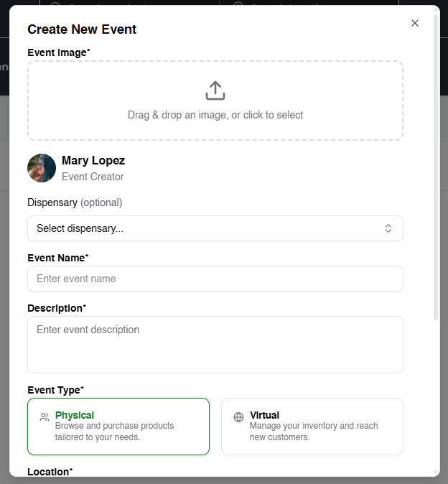This screenshot has height=484, width=448.
Task: Click into the event description textarea
Action: 215,344
